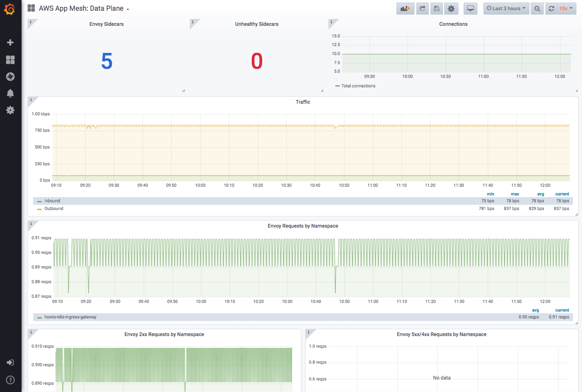Viewport: 582px width, 392px height.
Task: Open the AWS App Mesh: Data Plane dashboard dropdown
Action: tap(84, 9)
